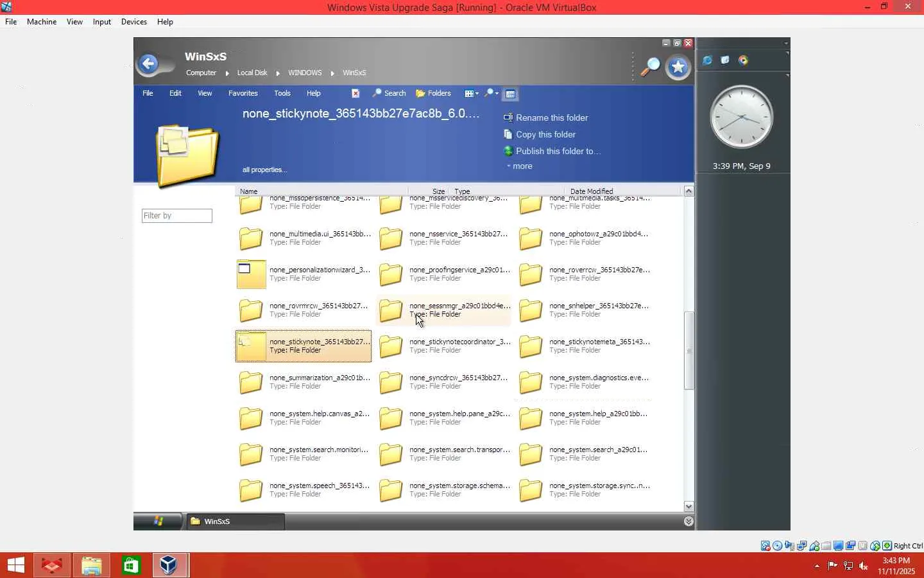Click Computer in the breadcrumb path
The width and height of the screenshot is (924, 578).
click(201, 73)
